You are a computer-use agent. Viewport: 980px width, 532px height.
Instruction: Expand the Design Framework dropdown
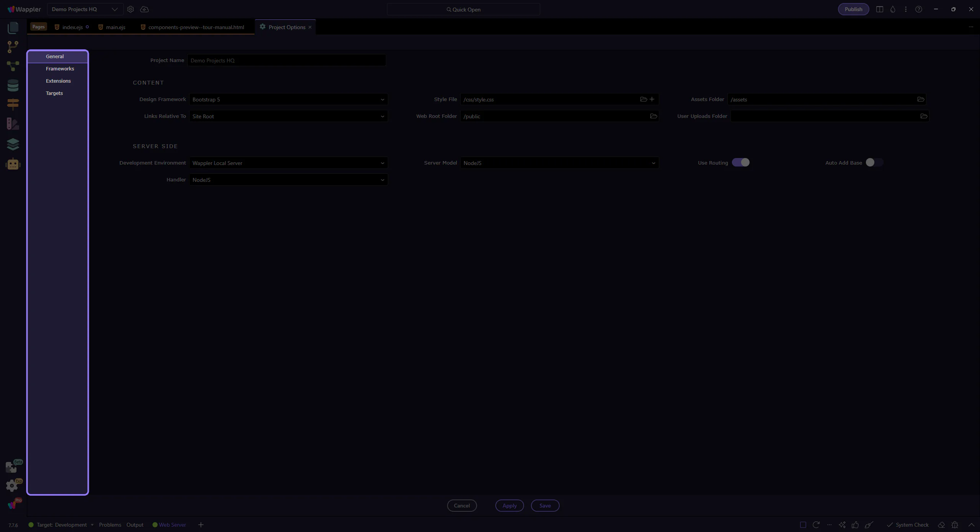point(288,100)
